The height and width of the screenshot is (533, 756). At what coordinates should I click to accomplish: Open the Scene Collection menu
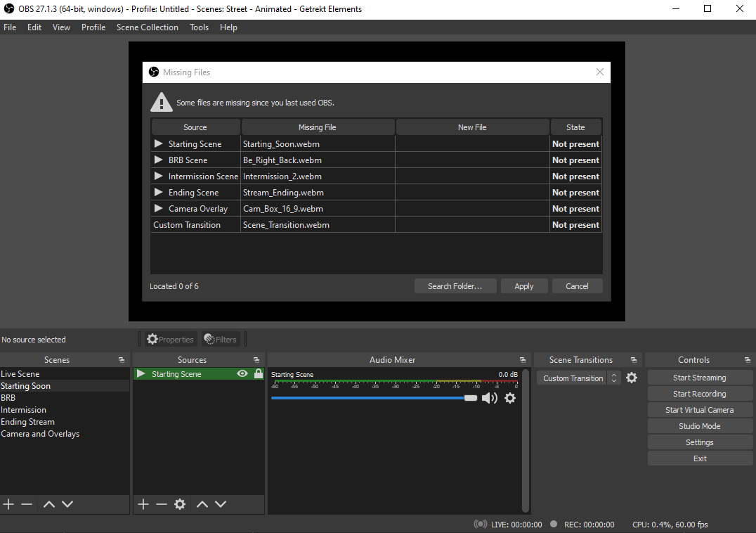click(x=147, y=27)
